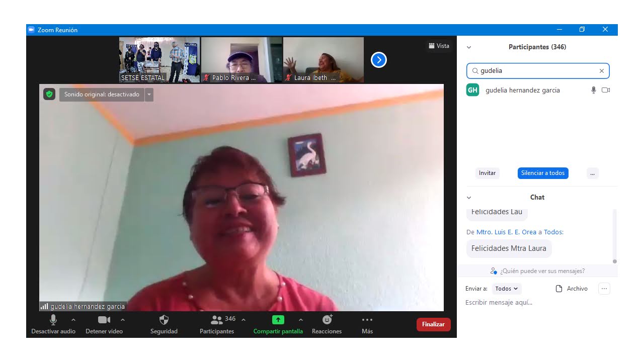Image resolution: width=644 pixels, height=362 pixels.
Task: Collapse the Participantes (346) panel chevron
Action: tap(469, 47)
